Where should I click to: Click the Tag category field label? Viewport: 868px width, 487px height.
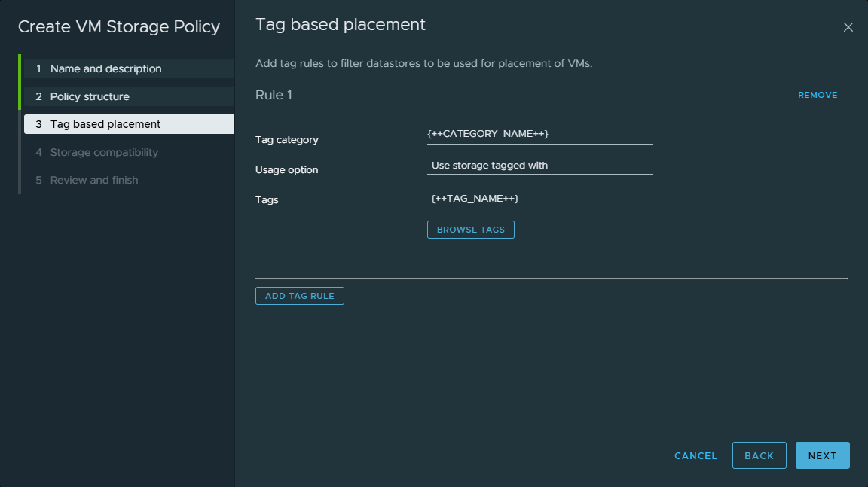pos(287,139)
